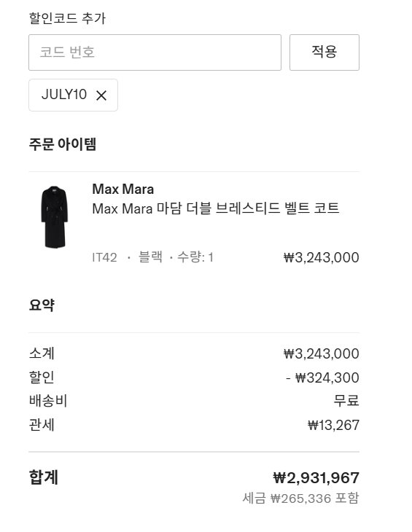Select the JULY10 coupon chip label

(x=64, y=94)
